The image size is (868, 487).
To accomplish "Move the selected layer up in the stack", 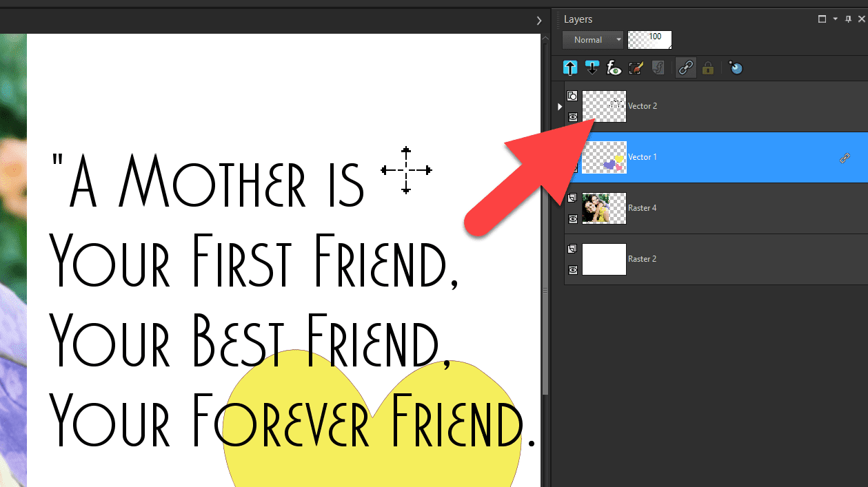I will pyautogui.click(x=570, y=68).
